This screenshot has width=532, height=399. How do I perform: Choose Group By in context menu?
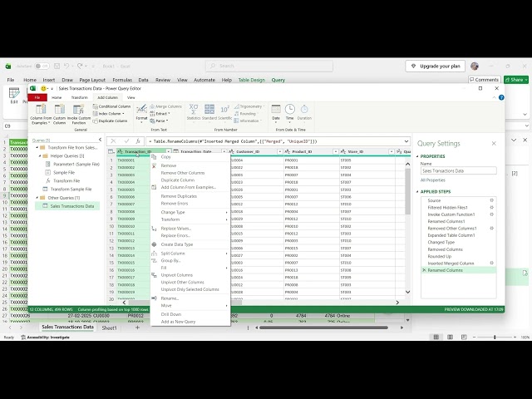coord(190,260)
